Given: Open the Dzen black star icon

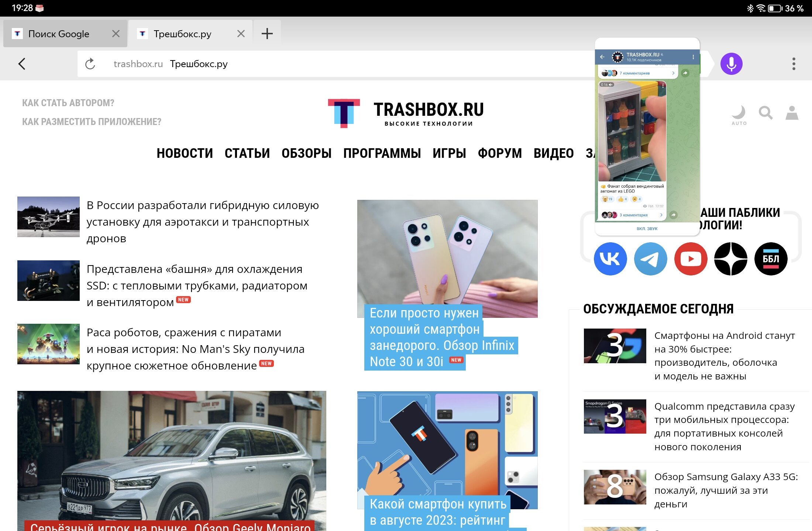Looking at the screenshot, I should click(731, 259).
